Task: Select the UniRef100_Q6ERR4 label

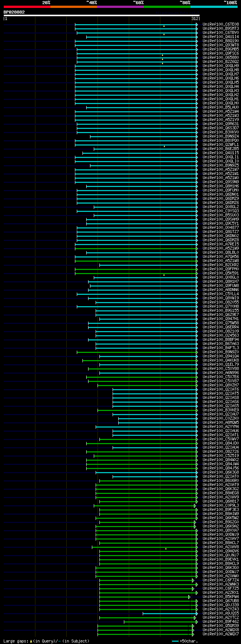Action: click(x=221, y=327)
